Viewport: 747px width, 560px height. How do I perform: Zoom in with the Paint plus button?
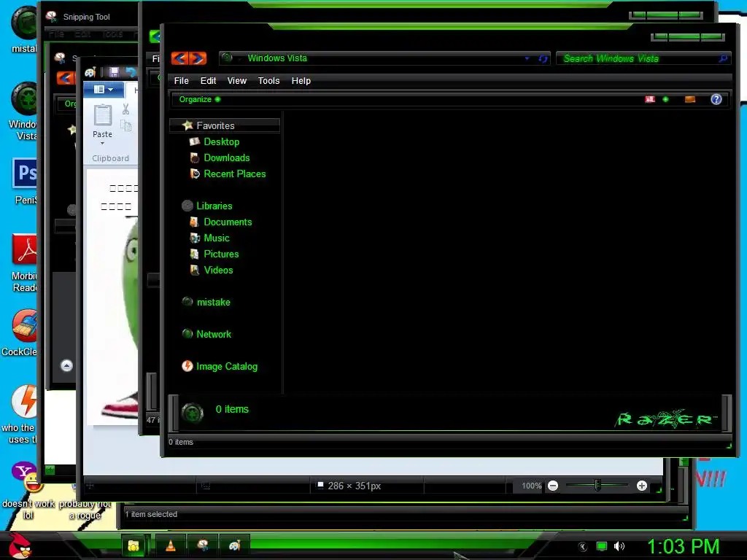click(642, 486)
